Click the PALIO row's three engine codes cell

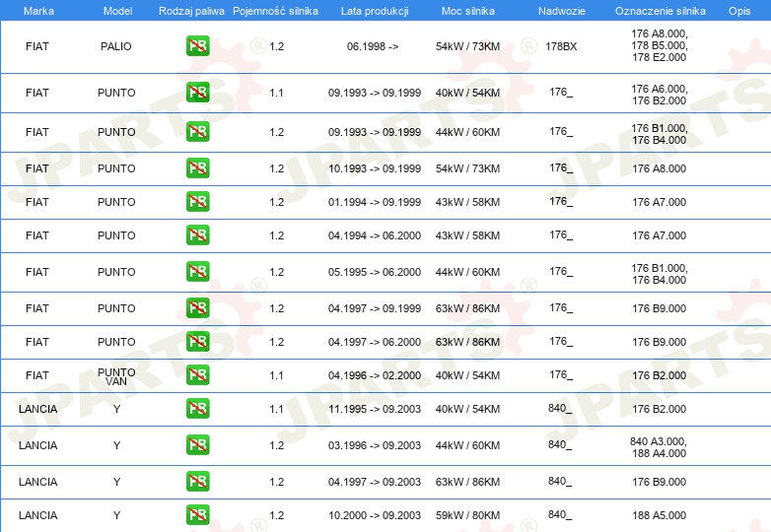tap(659, 45)
